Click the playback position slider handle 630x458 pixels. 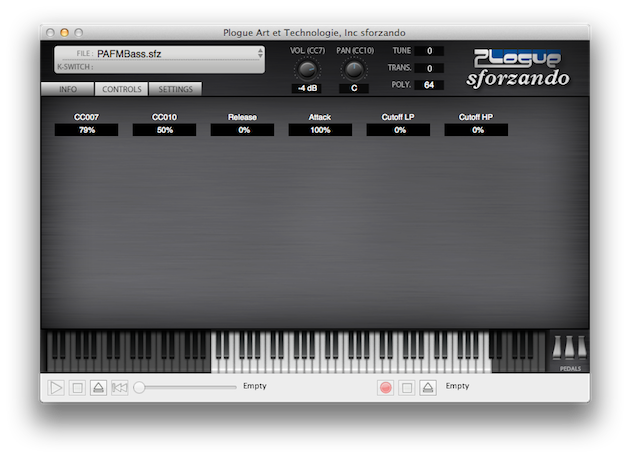(x=139, y=387)
